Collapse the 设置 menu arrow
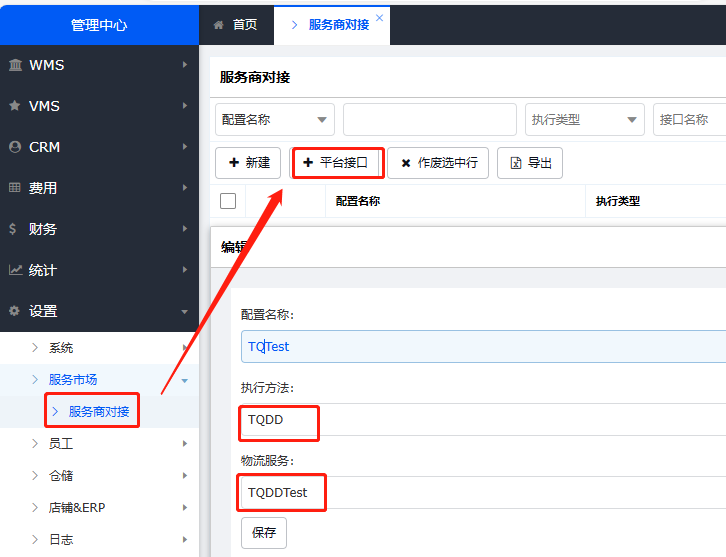 click(185, 312)
